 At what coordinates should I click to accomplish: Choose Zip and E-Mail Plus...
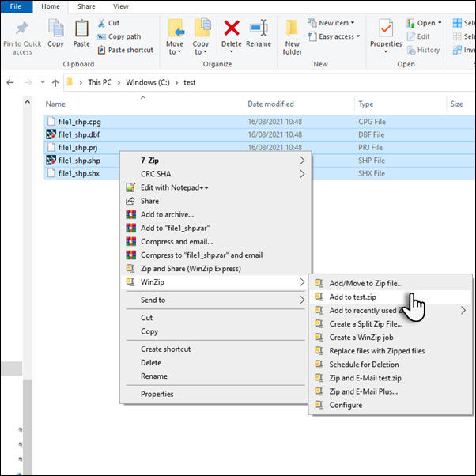(391, 391)
